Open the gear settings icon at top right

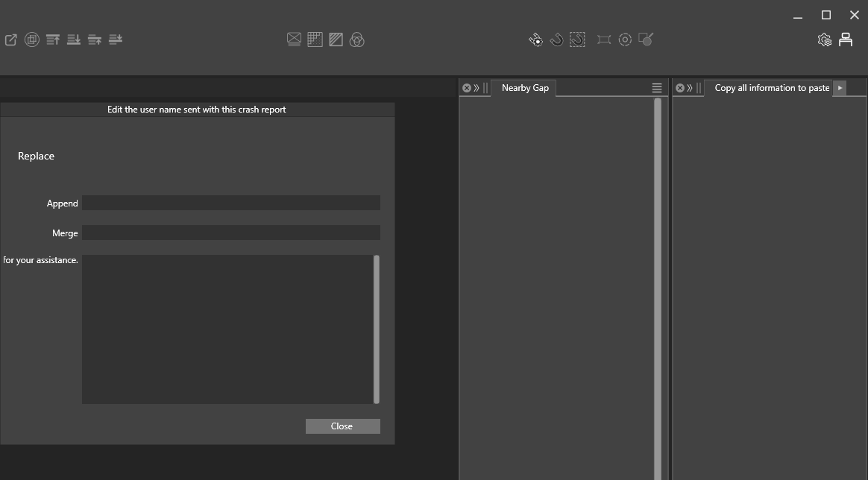click(x=824, y=40)
